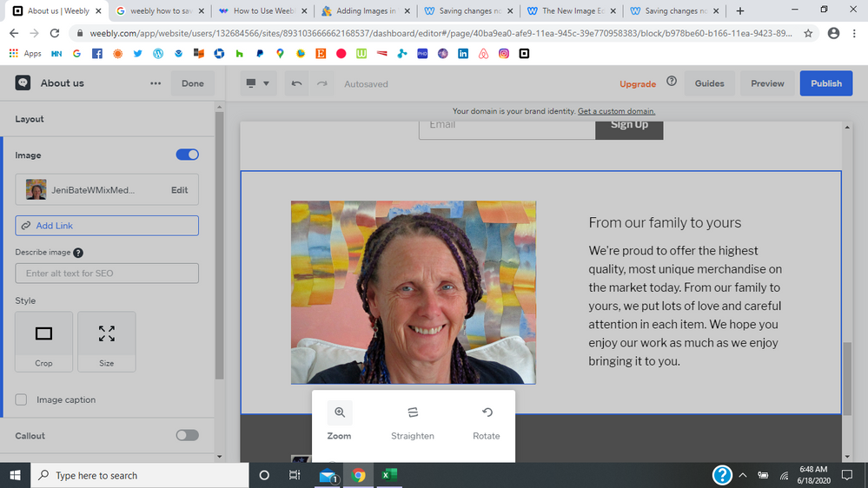Turn off the Image toggle
This screenshot has width=868, height=488.
tap(187, 155)
